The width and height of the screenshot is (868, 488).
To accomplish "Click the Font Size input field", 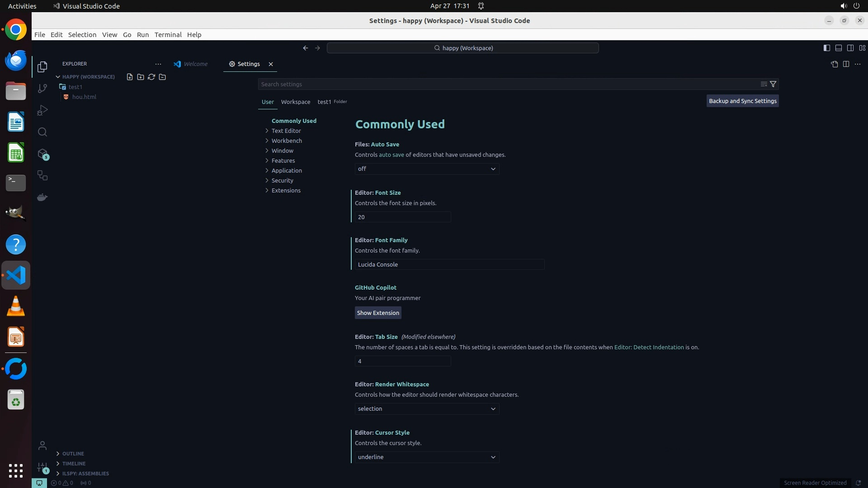I will [x=402, y=217].
